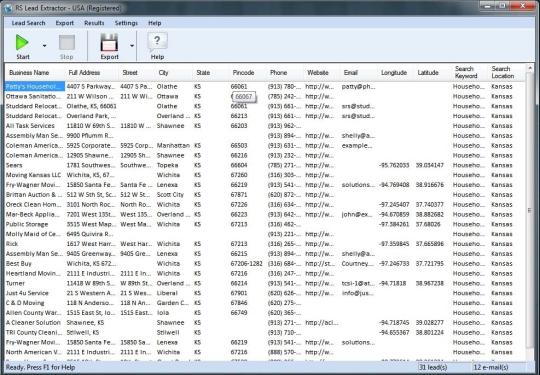The height and width of the screenshot is (375, 540).
Task: Click the Latitude column header
Action: [x=432, y=73]
